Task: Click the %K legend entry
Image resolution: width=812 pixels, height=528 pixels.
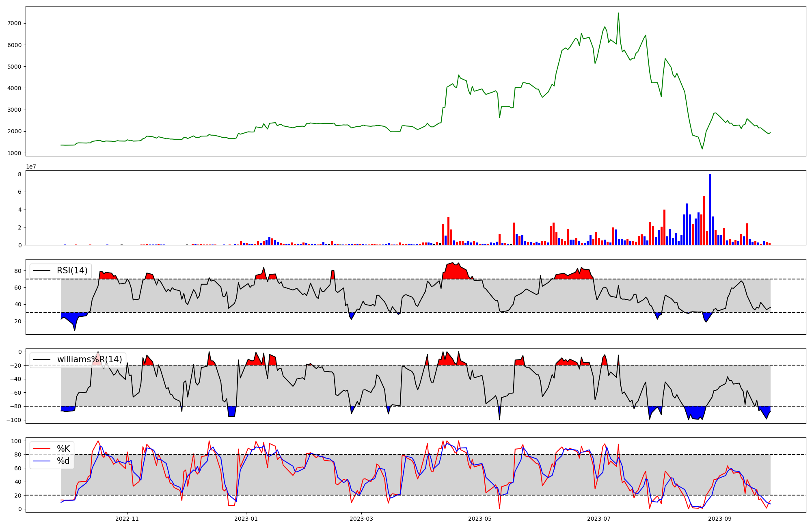Action: [x=63, y=449]
